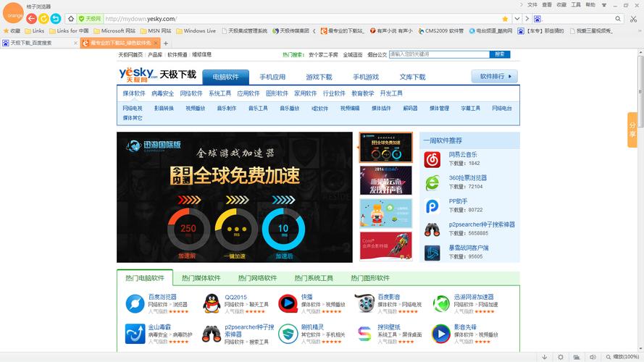
Task: Click the QQ2015 penguin icon
Action: (x=212, y=304)
